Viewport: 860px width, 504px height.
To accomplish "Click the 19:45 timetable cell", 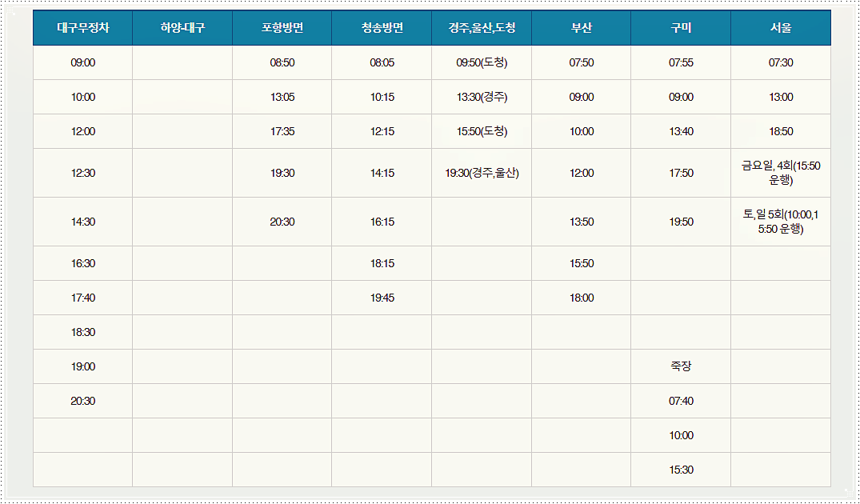I will (x=382, y=298).
